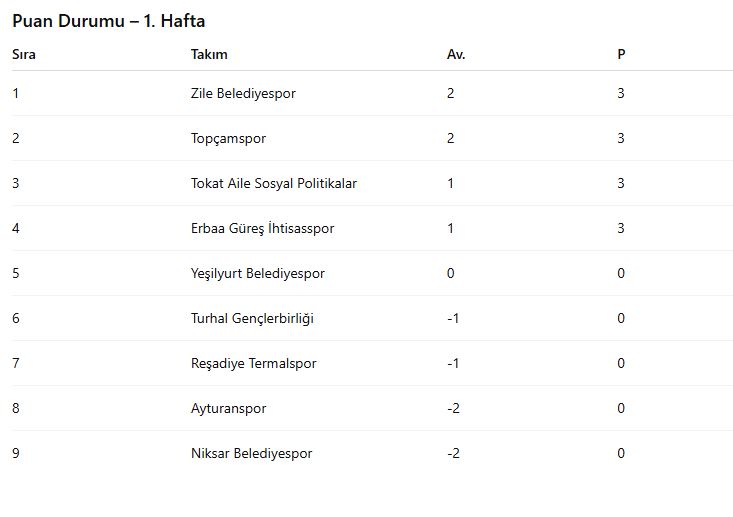This screenshot has width=733, height=517.
Task: Click the Av. column header
Action: 456,54
